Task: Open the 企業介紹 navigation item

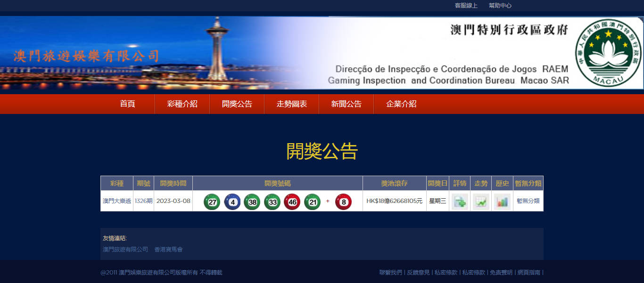Action: click(x=401, y=104)
